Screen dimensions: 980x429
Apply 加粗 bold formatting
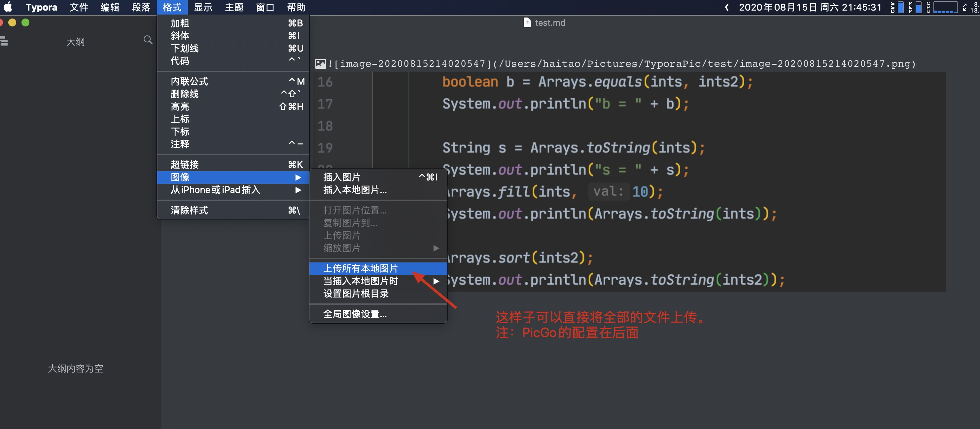tap(180, 23)
